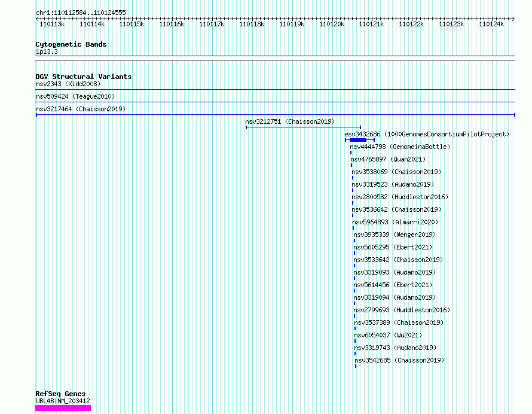532x414 pixels.
Task: Open variant nsv3319094 (Audano2019)
Action: click(x=395, y=297)
